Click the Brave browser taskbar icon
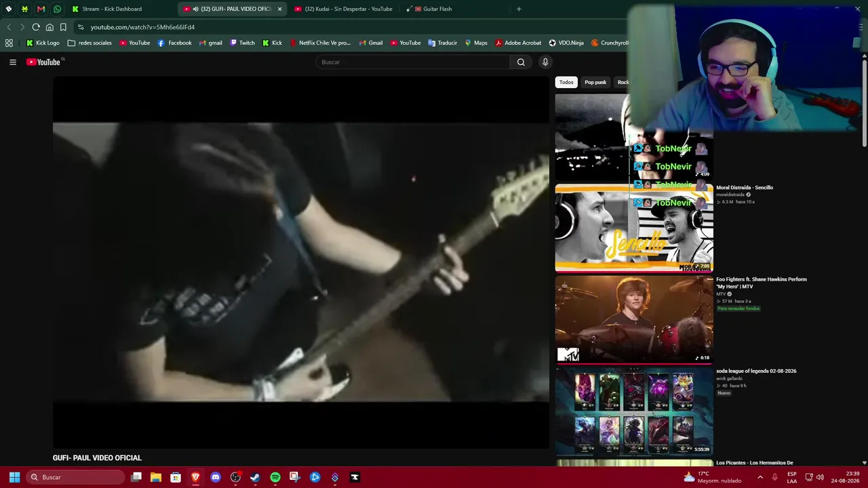868x488 pixels. coord(195,477)
